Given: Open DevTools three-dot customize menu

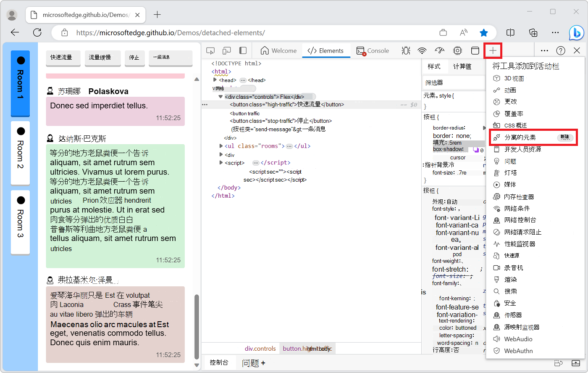Looking at the screenshot, I should coord(544,51).
